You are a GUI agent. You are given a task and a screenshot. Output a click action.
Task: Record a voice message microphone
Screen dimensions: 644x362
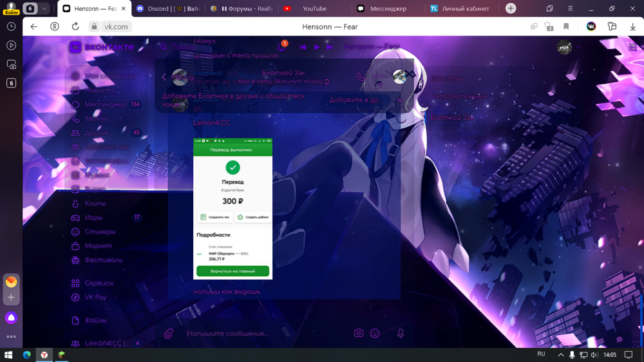click(401, 333)
